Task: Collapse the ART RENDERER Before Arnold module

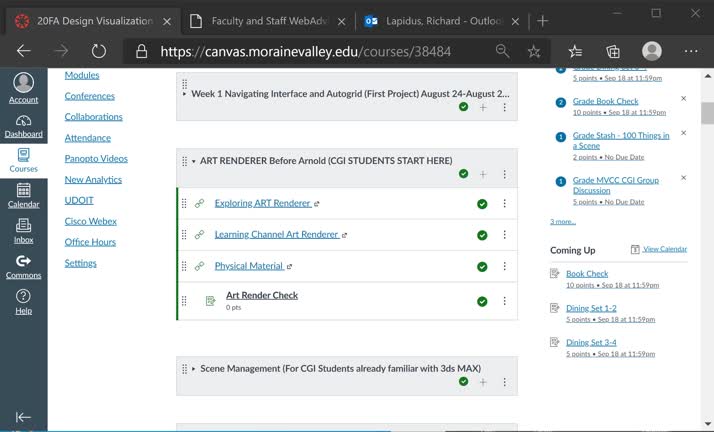Action: tap(194, 161)
